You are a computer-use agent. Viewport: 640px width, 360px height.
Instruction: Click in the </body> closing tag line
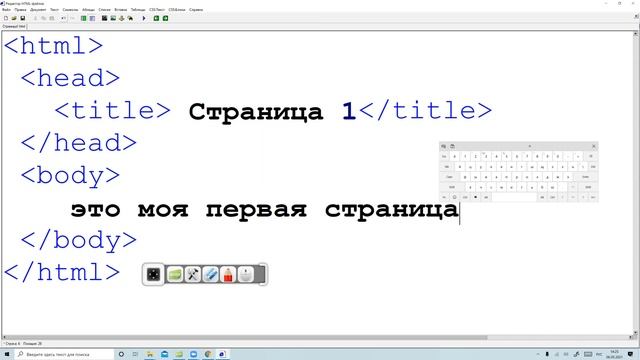79,241
